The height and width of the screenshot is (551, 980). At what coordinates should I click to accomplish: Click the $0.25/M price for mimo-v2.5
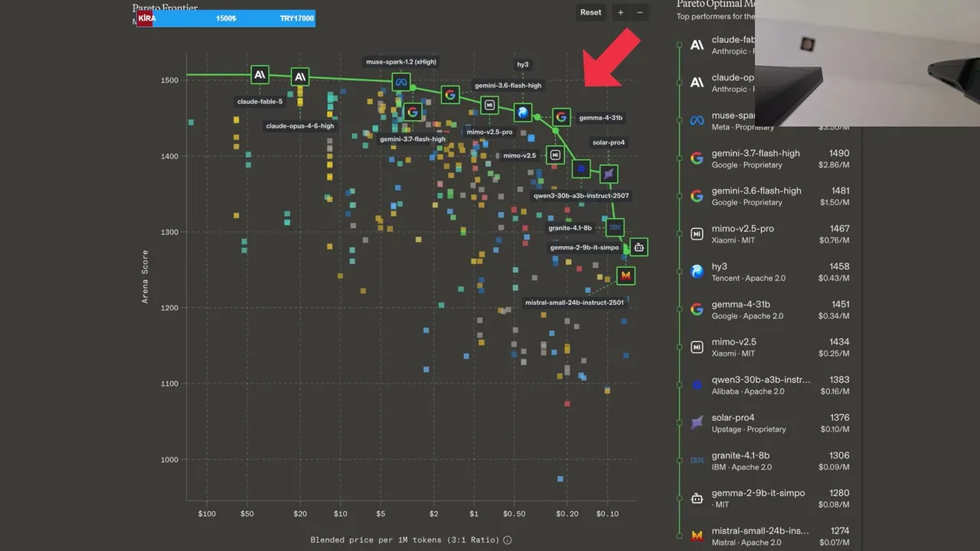(x=834, y=354)
